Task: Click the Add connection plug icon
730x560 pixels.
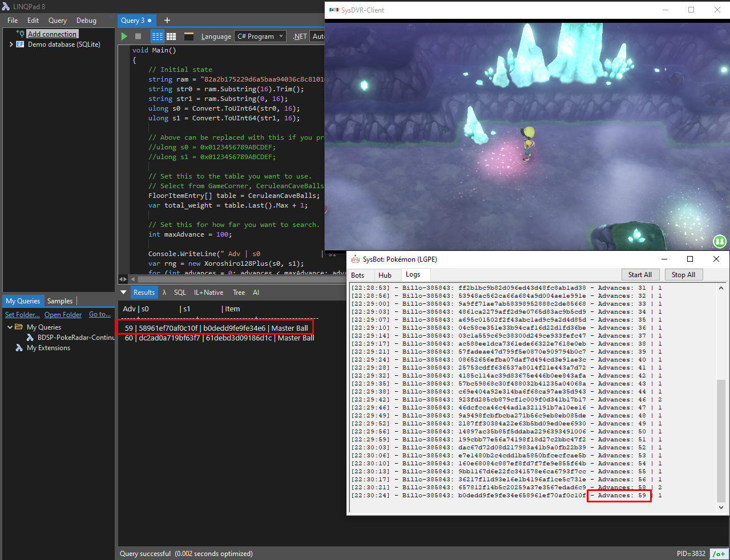Action: click(21, 34)
